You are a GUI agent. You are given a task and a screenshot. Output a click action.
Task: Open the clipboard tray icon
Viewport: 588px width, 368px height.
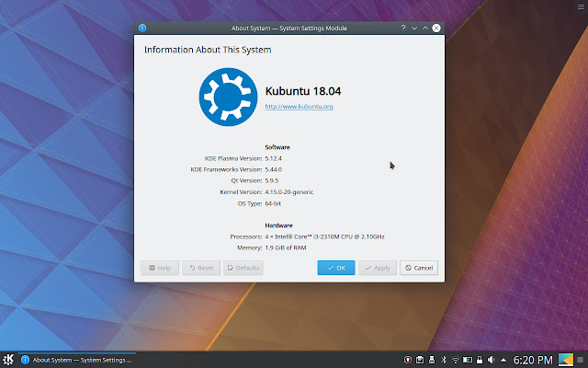pos(420,360)
